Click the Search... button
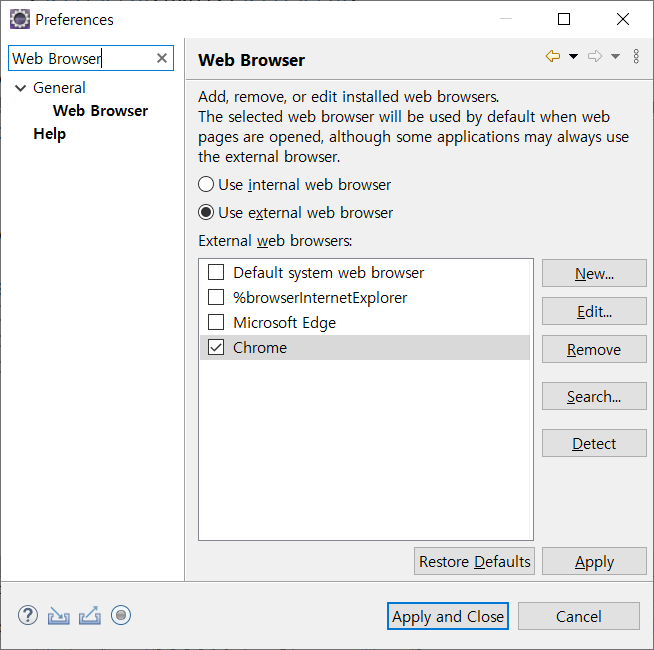Screen dimensions: 654x650 click(x=594, y=396)
